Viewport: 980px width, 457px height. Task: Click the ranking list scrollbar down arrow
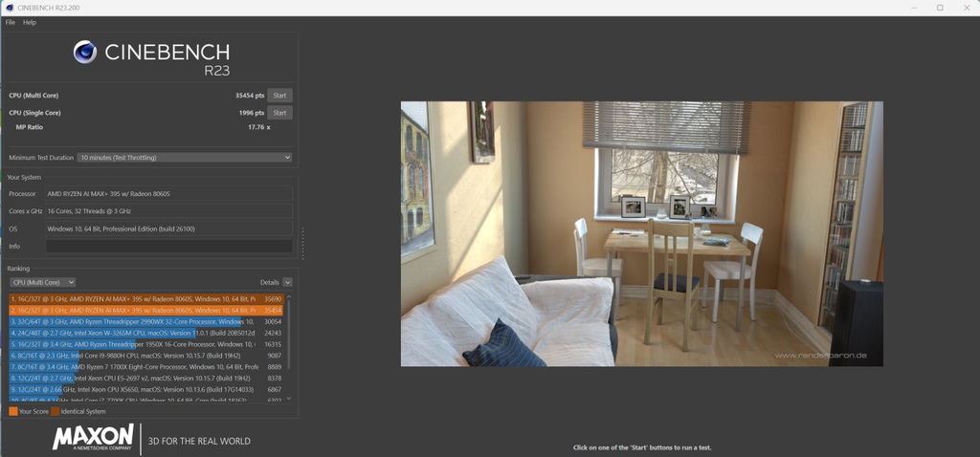(x=288, y=399)
